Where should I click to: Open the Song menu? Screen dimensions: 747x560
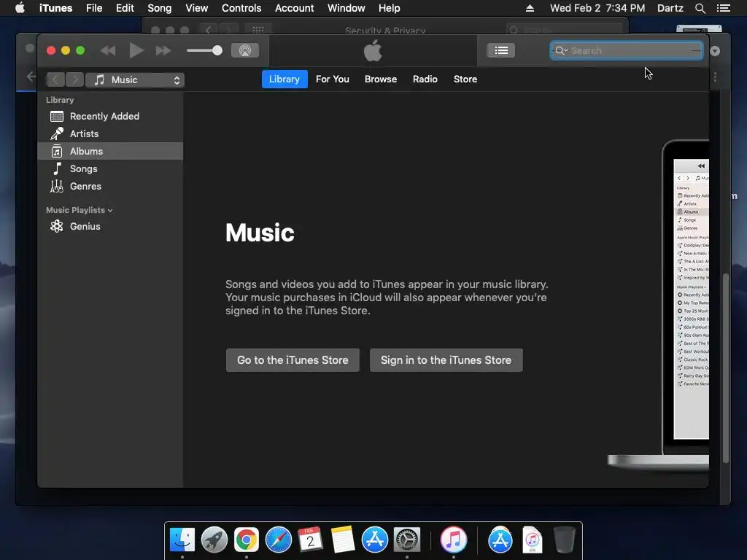click(160, 8)
